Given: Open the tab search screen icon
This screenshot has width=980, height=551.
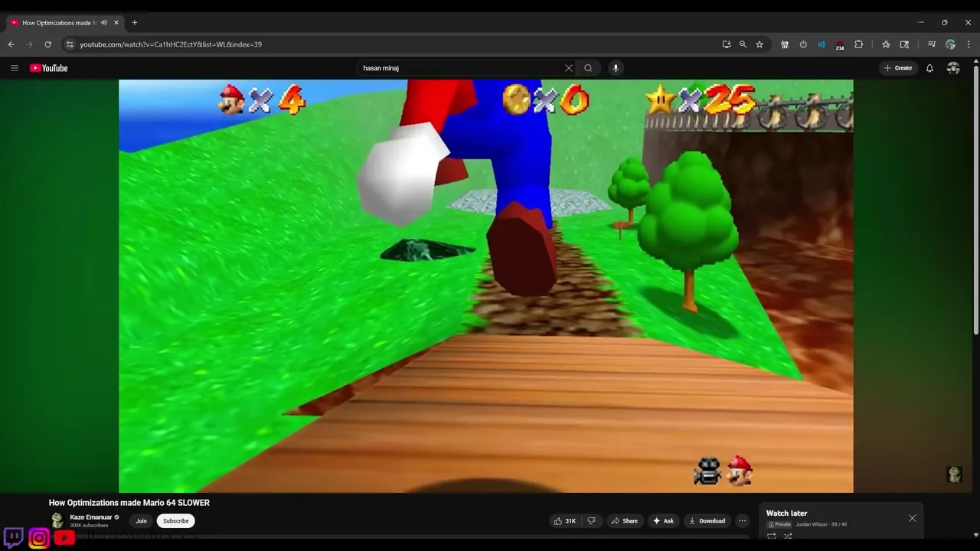Looking at the screenshot, I should 904,44.
